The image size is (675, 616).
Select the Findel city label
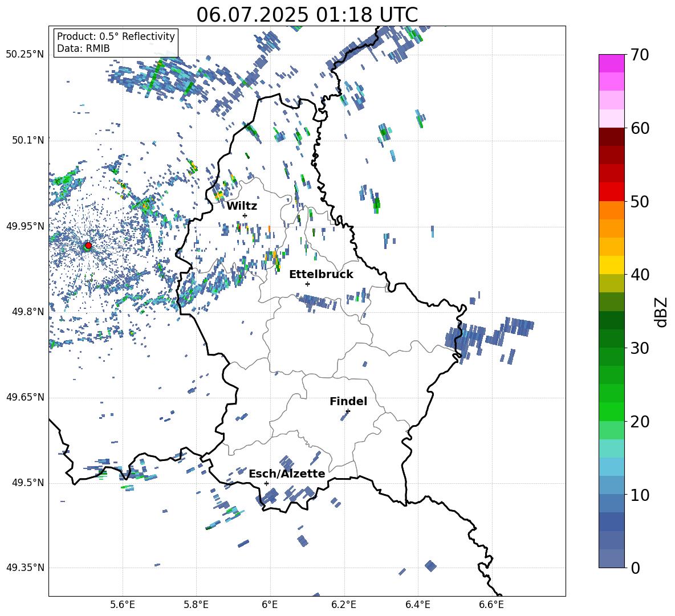[348, 401]
